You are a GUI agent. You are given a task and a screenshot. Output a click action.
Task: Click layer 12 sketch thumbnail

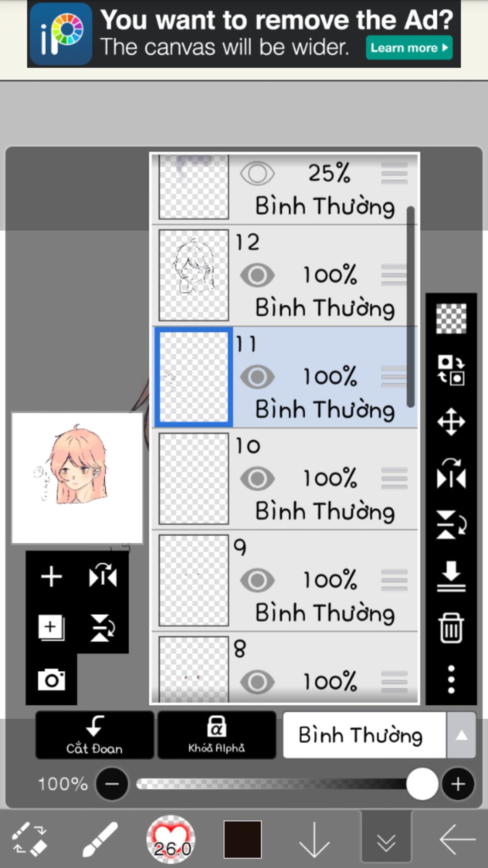point(193,275)
